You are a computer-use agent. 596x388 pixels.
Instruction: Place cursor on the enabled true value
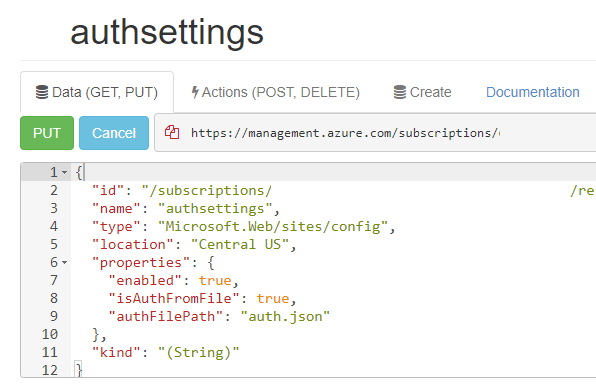coord(215,280)
